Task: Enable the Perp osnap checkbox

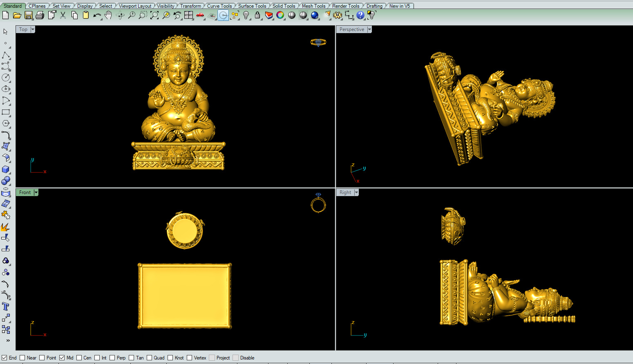Action: (x=112, y=358)
